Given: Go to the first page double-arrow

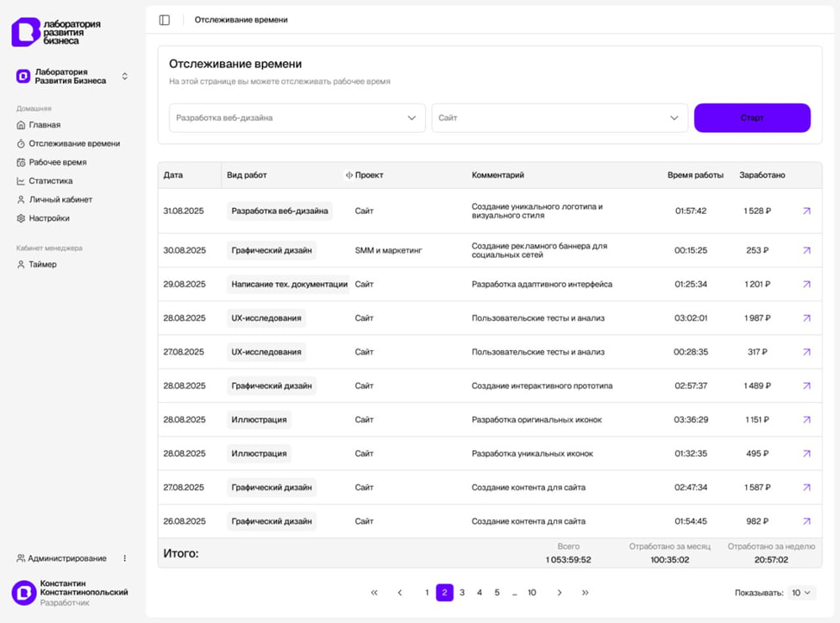Looking at the screenshot, I should point(374,593).
